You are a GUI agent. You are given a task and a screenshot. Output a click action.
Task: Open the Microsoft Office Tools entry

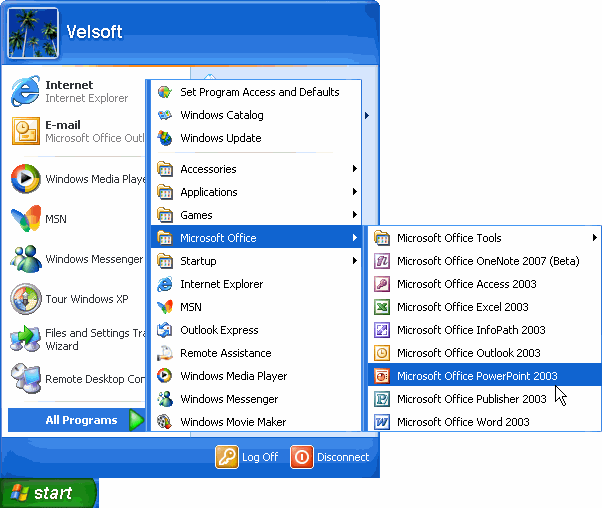pos(485,238)
